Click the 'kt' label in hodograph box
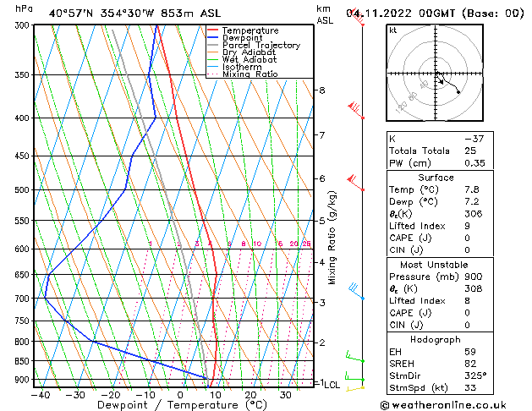Viewport: 532px width, 411px height. [393, 30]
